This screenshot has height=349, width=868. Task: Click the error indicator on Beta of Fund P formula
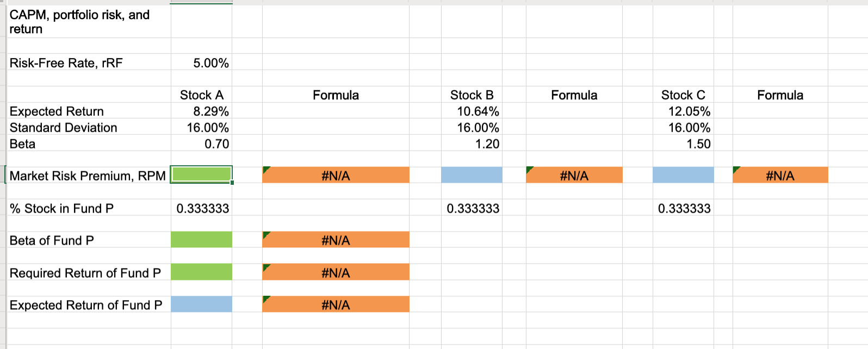(266, 233)
